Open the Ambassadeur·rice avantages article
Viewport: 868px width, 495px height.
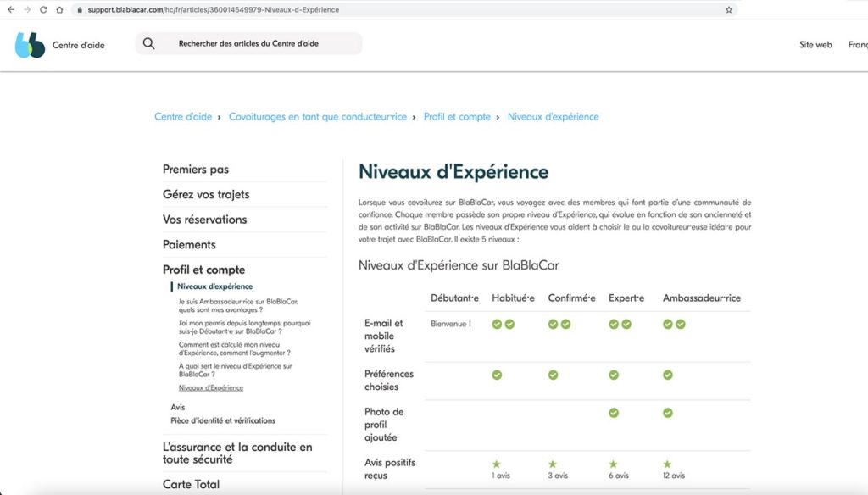pos(238,306)
